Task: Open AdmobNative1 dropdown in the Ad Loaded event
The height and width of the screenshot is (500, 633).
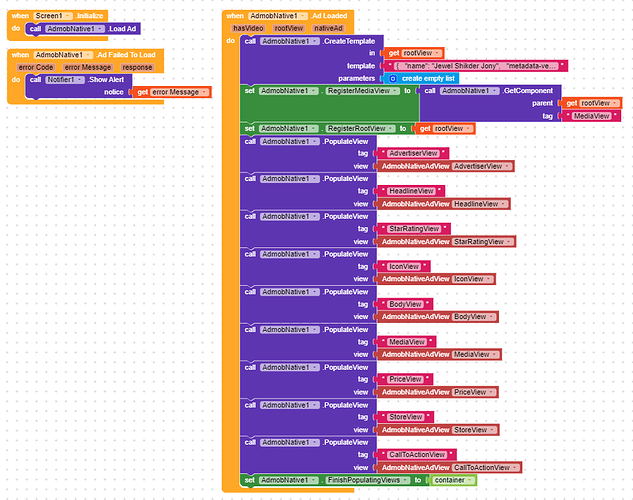Action: click(278, 16)
